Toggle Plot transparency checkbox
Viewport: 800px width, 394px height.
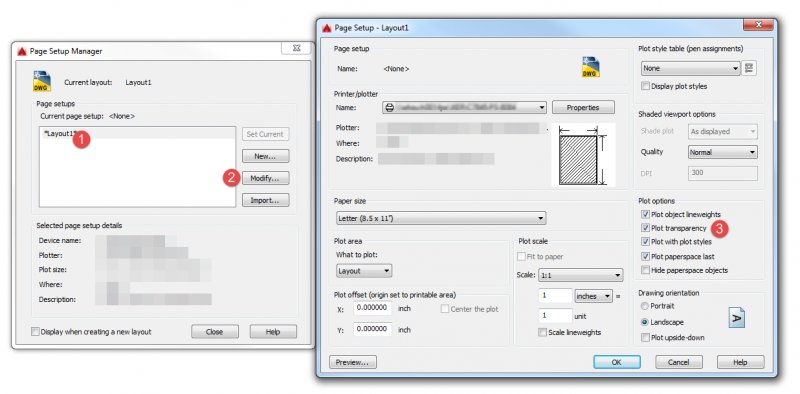[645, 228]
